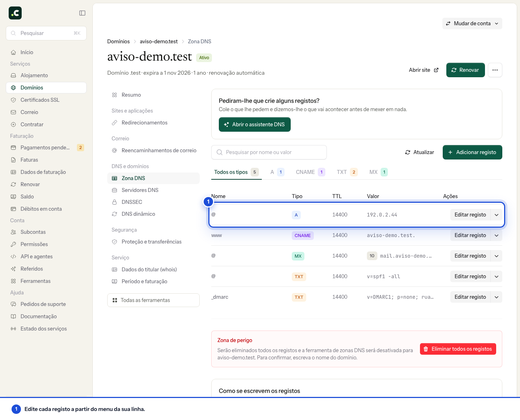This screenshot has height=420, width=520.
Task: Toggle the sidebar collapse icon
Action: (x=82, y=13)
